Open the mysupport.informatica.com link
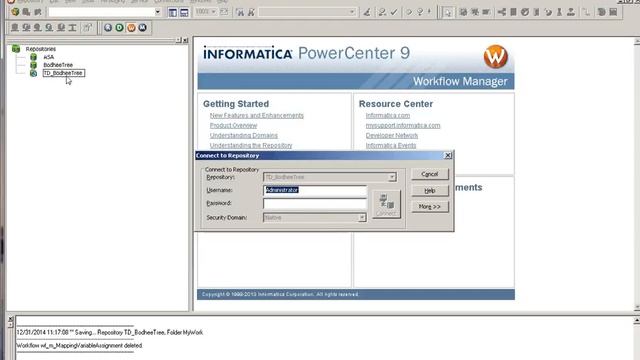This screenshot has width=640, height=360. (403, 126)
